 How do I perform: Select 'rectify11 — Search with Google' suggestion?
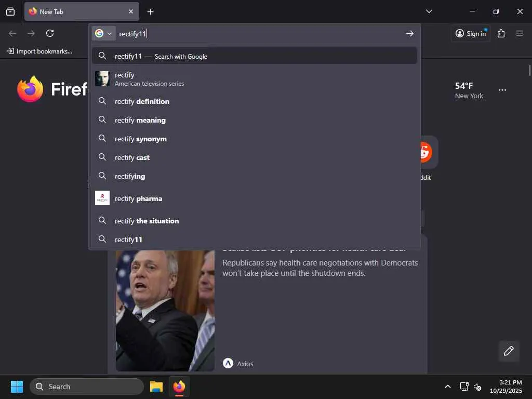(255, 56)
